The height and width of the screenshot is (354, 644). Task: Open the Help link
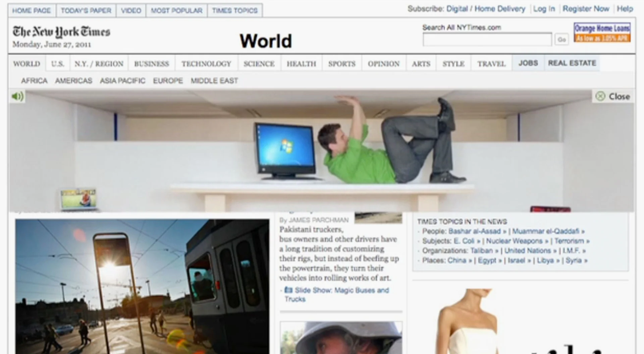[625, 9]
